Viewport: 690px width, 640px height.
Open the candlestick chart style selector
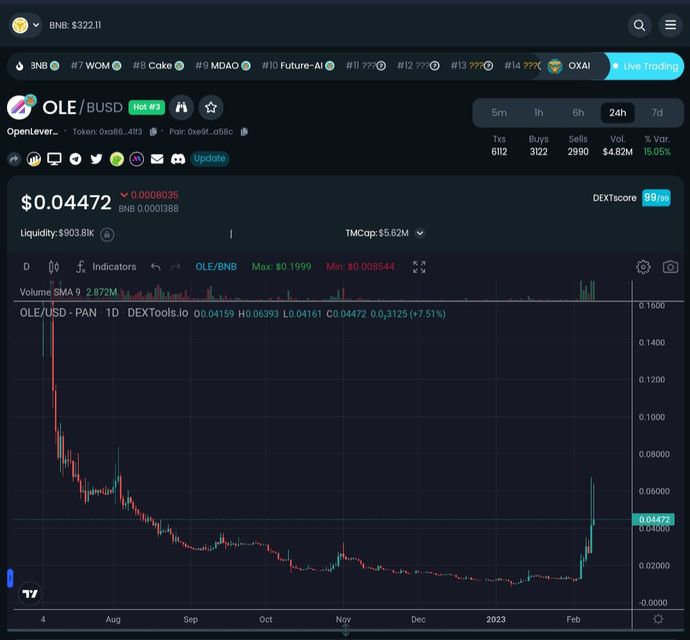[54, 267]
